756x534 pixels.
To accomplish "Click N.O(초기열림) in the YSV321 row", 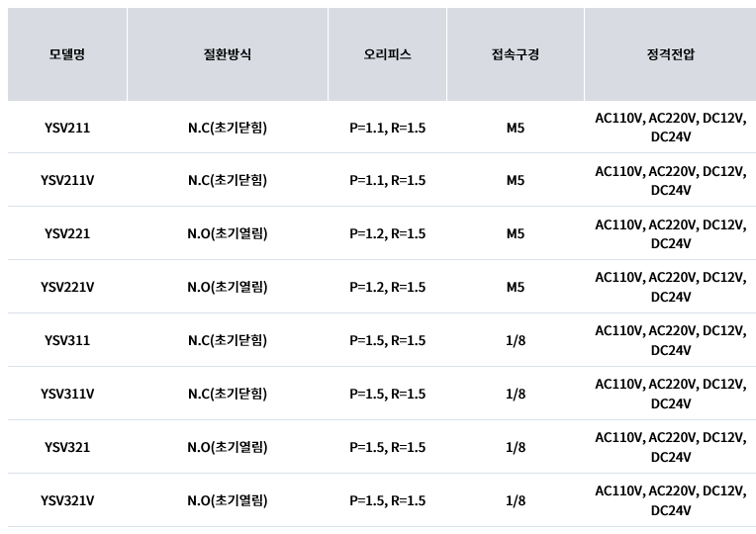I will pyautogui.click(x=228, y=447).
